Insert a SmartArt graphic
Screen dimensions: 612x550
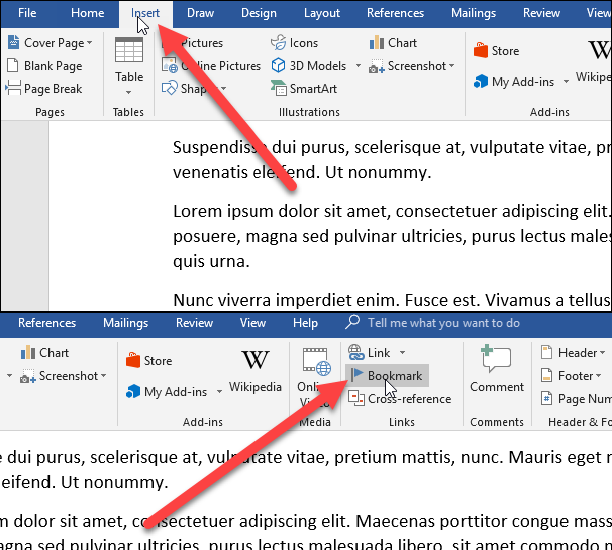304,89
